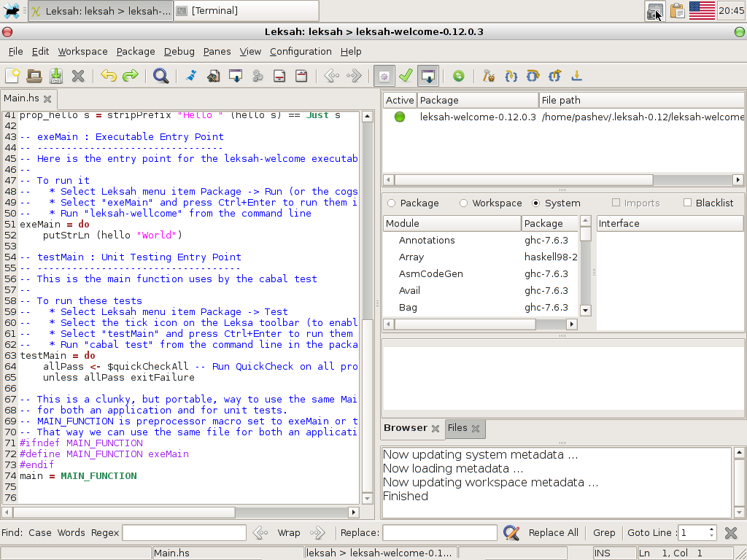This screenshot has height=560, width=747.
Task: Open the Debug menu
Action: point(179,52)
